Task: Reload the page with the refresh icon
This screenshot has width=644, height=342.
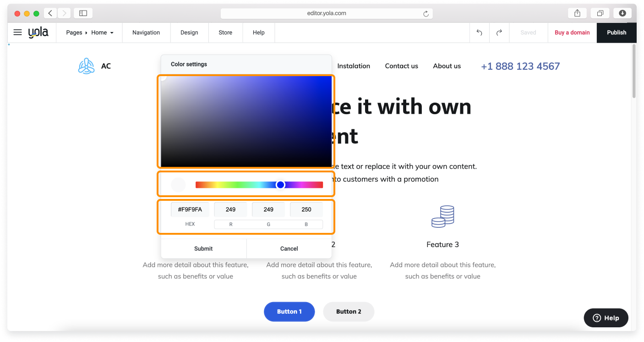Action: coord(426,13)
